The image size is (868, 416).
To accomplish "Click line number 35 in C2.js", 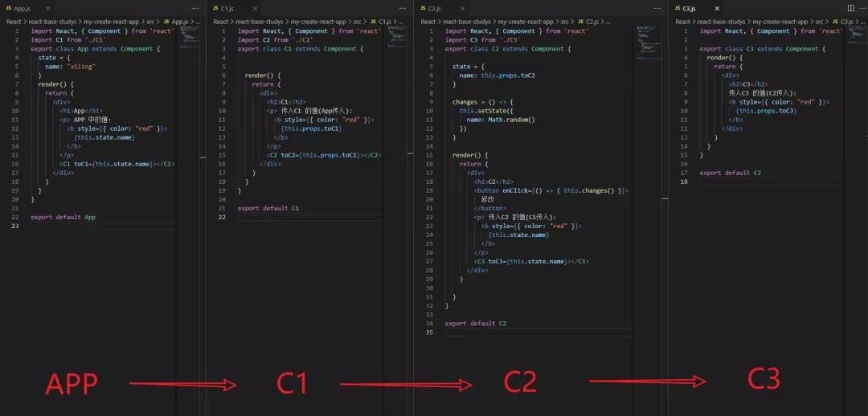I will [x=429, y=332].
